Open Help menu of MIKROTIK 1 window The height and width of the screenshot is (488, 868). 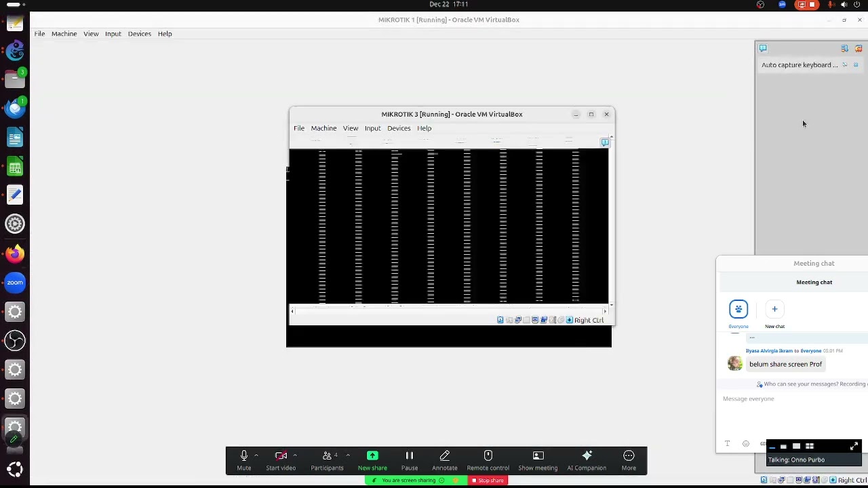[165, 34]
